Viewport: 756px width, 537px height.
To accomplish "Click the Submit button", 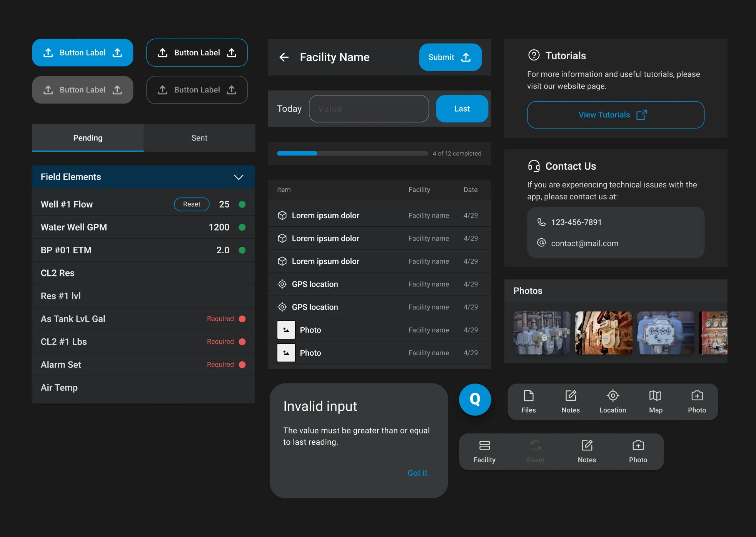I will point(450,57).
